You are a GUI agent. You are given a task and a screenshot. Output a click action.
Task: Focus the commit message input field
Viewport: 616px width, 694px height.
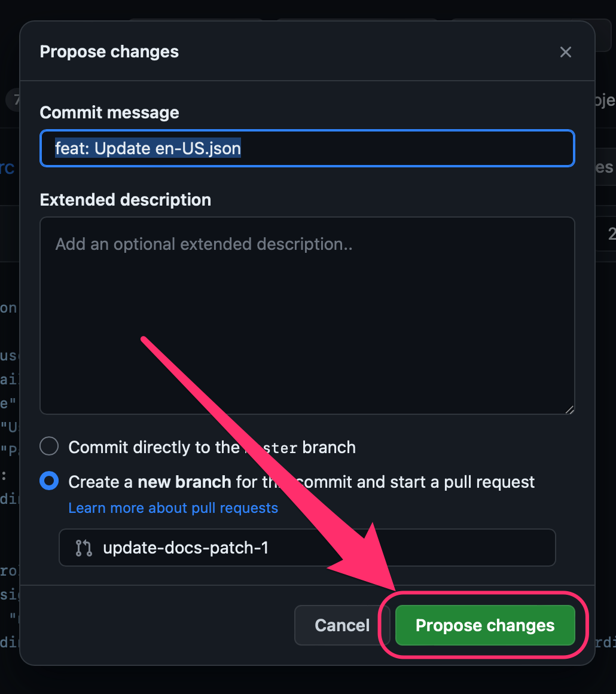[x=307, y=148]
